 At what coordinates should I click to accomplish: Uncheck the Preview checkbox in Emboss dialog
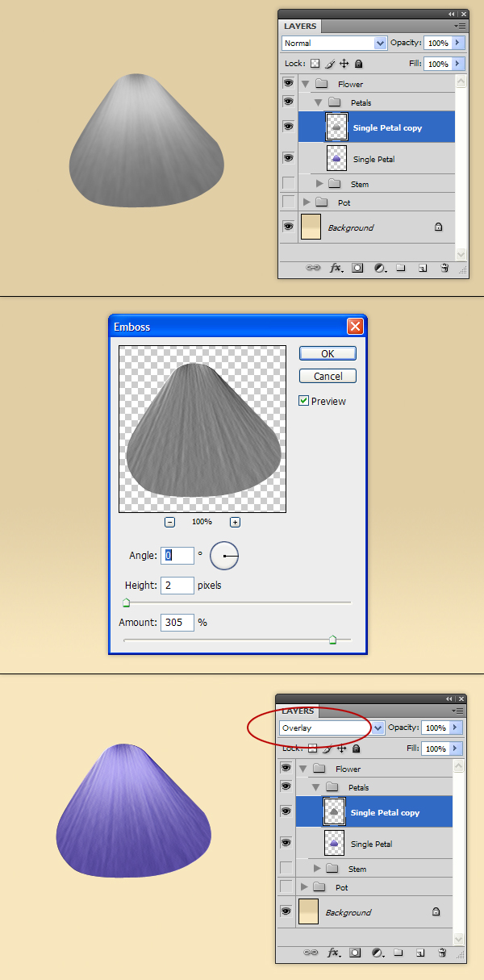pos(304,401)
